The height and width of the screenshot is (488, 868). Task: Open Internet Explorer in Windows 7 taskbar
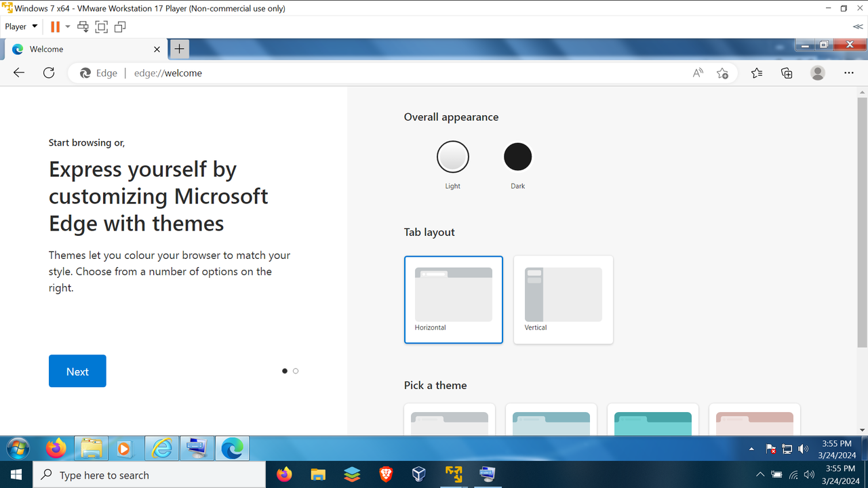[162, 449]
